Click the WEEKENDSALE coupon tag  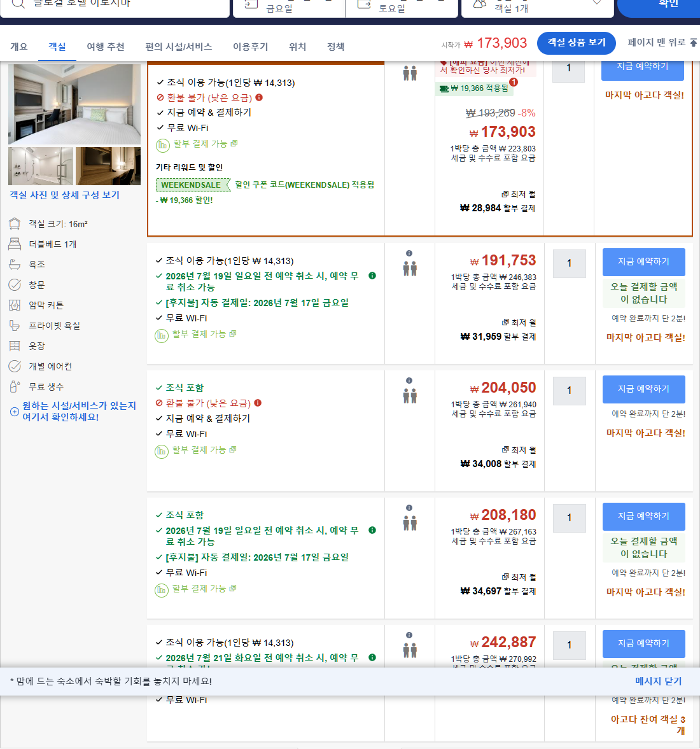[193, 185]
